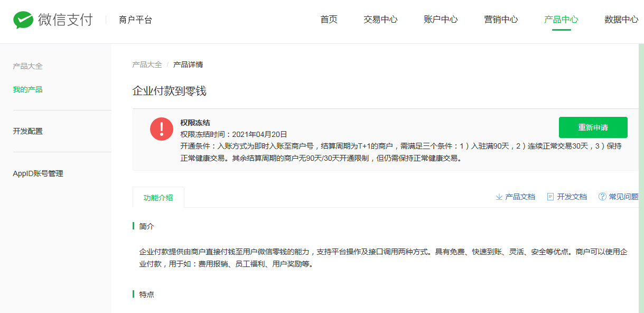
Task: Click the 权限冻结时间 2021年04月20日 line
Action: coord(234,134)
